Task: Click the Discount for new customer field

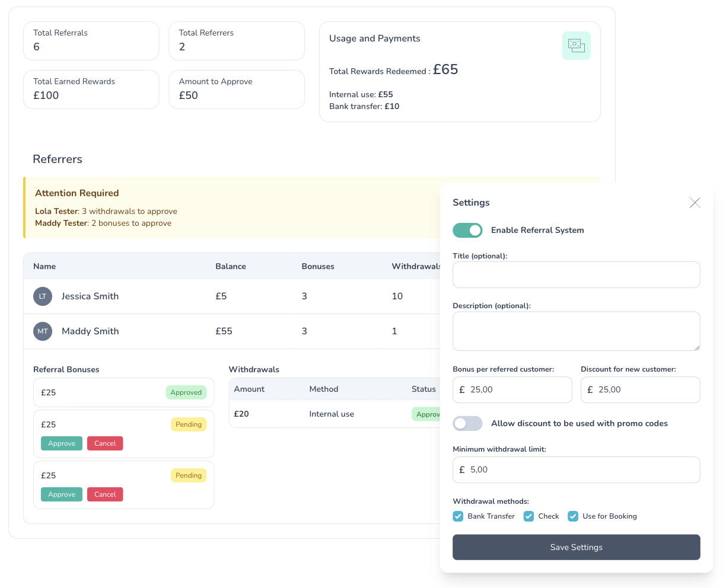Action: click(640, 389)
